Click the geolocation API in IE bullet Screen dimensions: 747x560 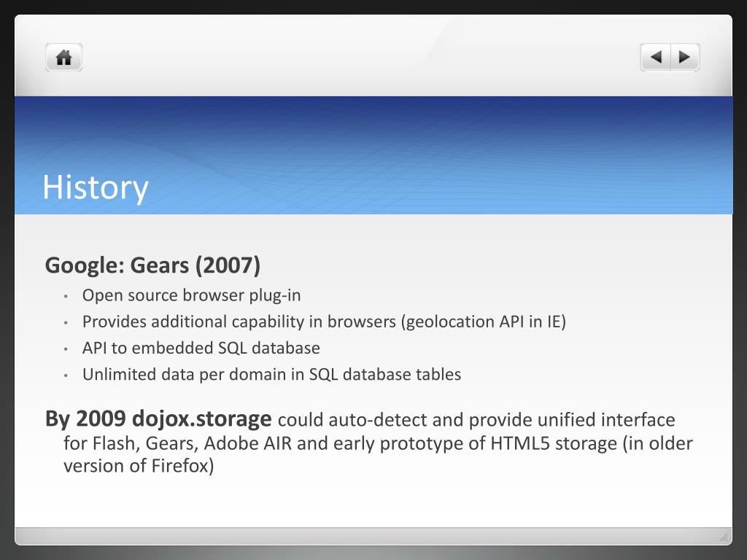(x=324, y=322)
